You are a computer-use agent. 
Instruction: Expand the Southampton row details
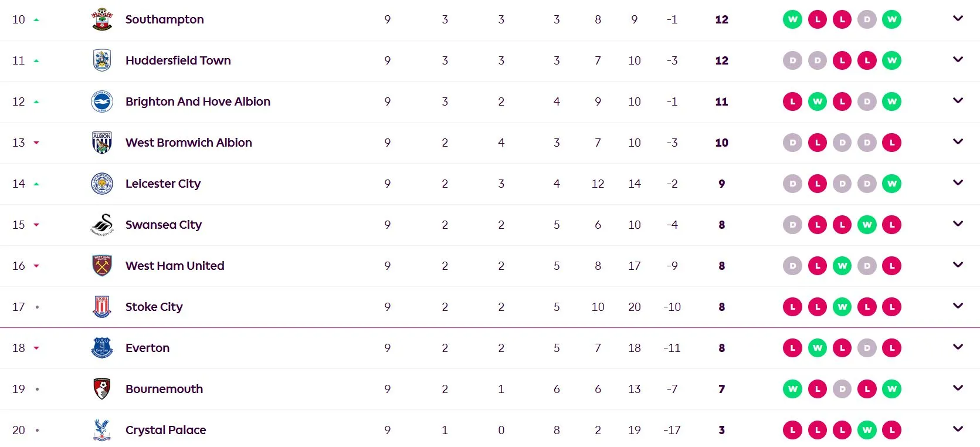point(958,19)
